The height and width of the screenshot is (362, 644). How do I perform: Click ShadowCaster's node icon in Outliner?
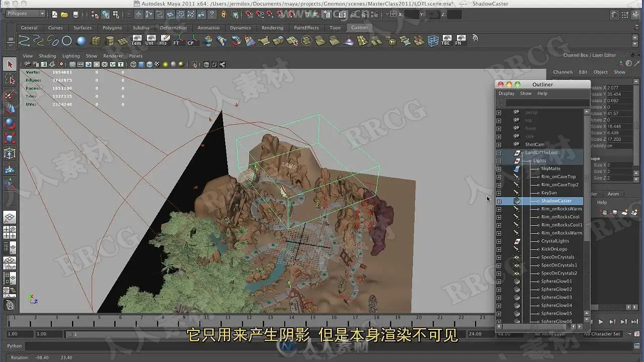pos(517,201)
